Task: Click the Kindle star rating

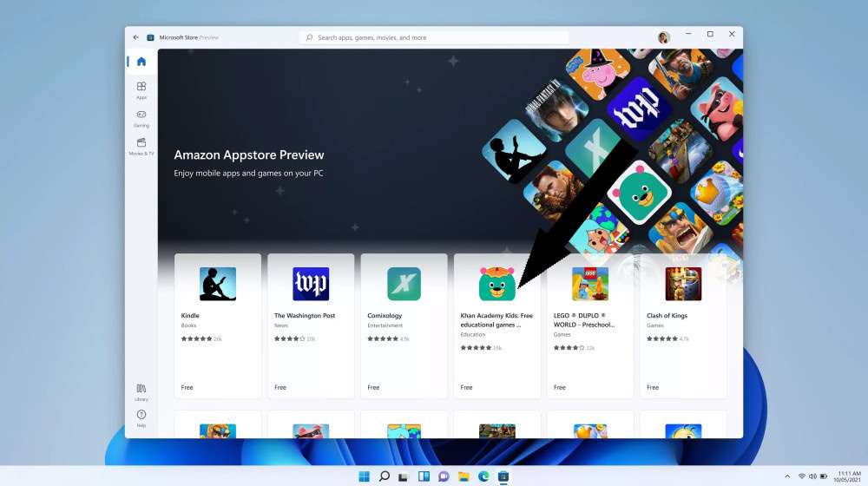Action: [x=196, y=338]
